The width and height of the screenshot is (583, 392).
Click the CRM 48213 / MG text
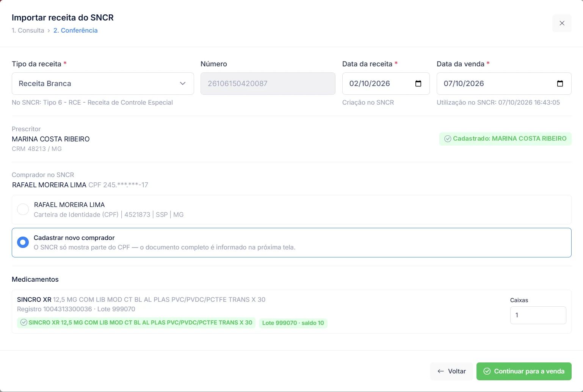click(x=37, y=149)
